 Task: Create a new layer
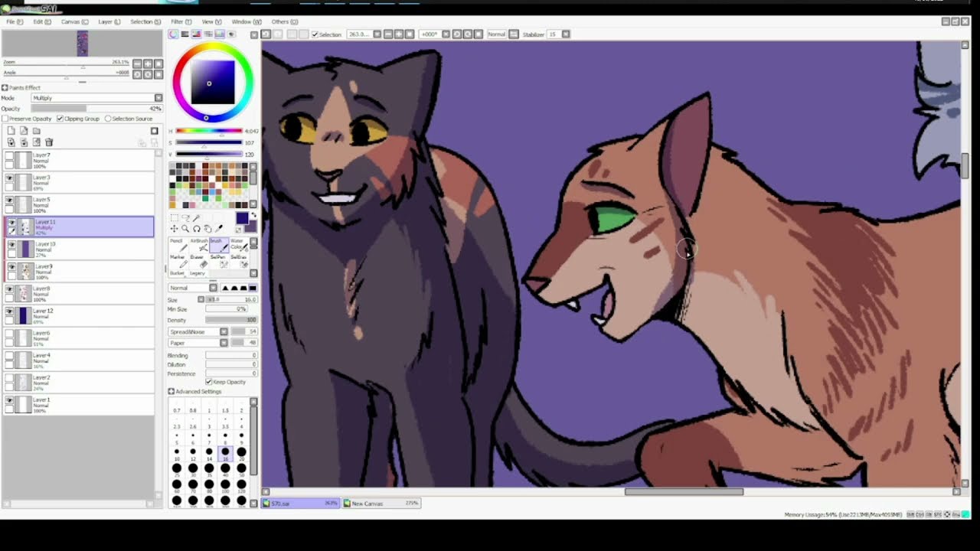click(11, 131)
